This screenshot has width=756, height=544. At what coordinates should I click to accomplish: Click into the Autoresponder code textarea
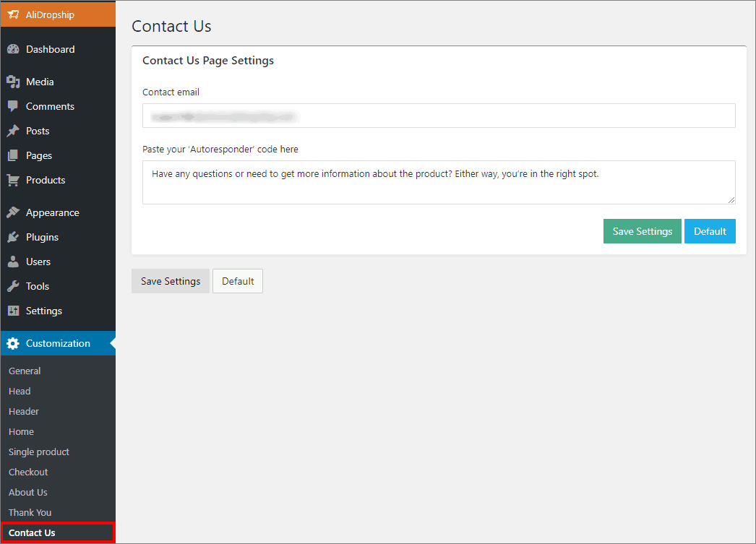[x=439, y=183]
